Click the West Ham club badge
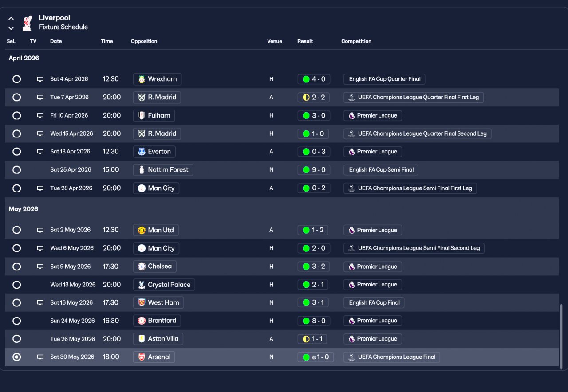The image size is (568, 392). (x=142, y=303)
